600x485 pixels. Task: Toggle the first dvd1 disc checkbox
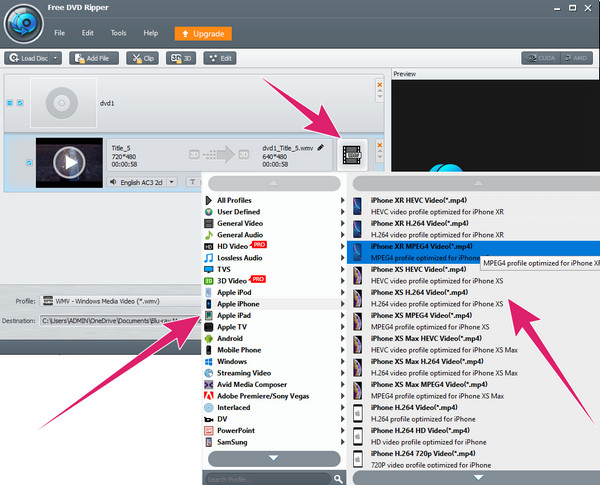10,103
